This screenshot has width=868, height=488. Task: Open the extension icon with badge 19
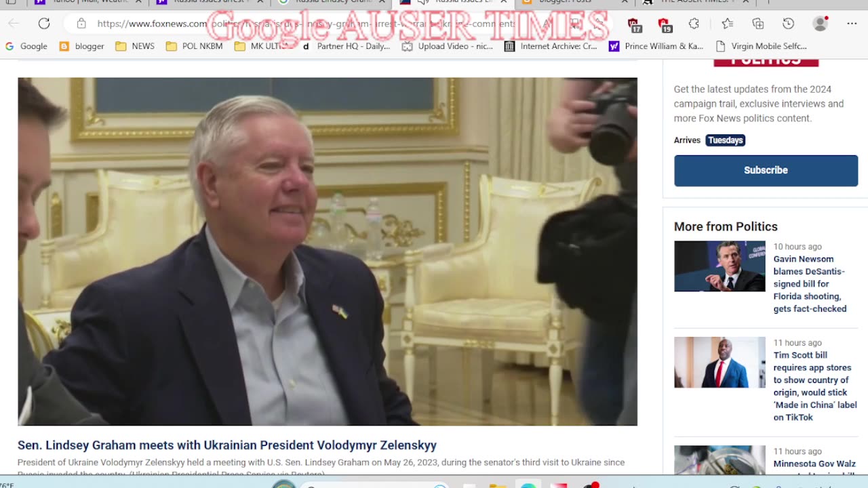point(664,24)
